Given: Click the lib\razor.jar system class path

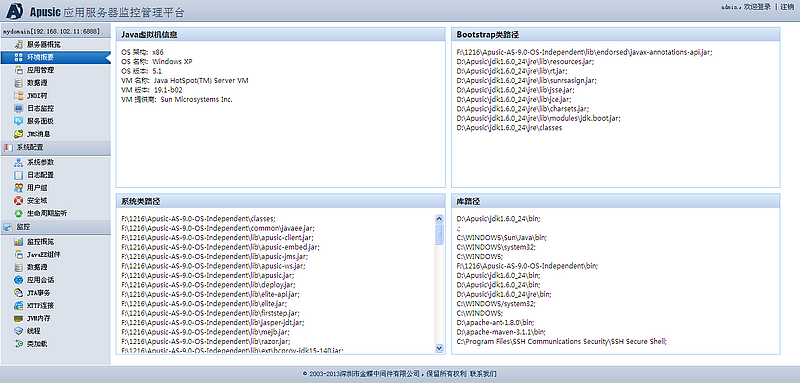Looking at the screenshot, I should [206, 342].
